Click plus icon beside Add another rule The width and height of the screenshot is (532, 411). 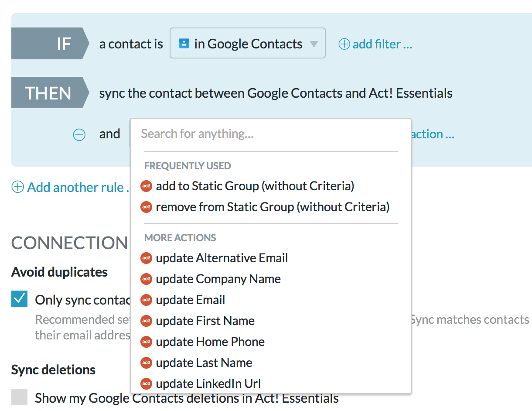point(17,188)
